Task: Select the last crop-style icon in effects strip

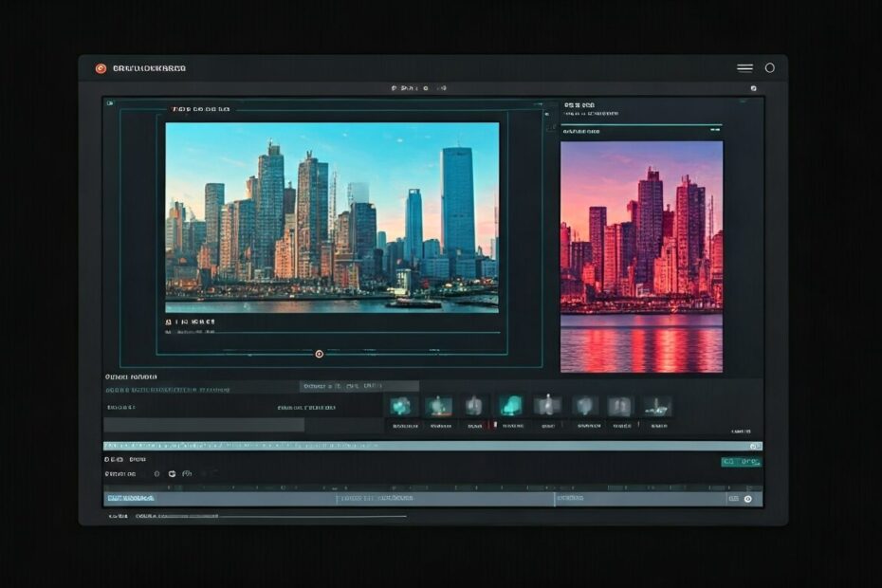Action: [657, 407]
